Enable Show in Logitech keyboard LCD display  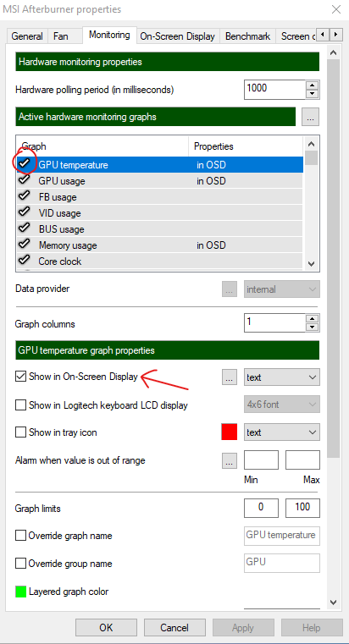(20, 405)
